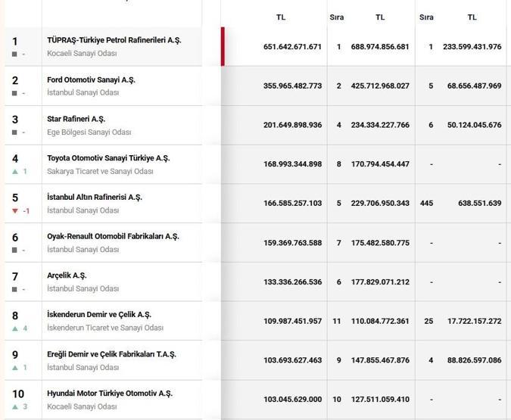Click the value 168.993.344.898

292,164
